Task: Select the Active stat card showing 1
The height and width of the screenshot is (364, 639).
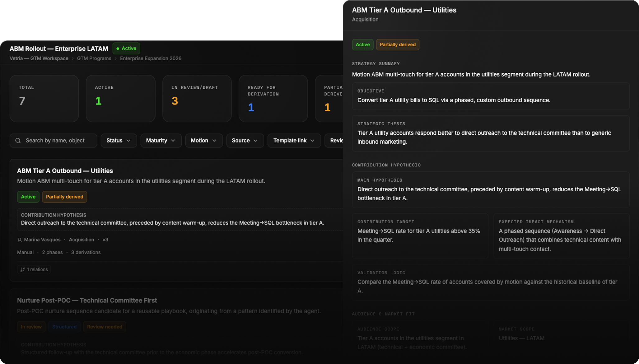Action: pyautogui.click(x=120, y=98)
